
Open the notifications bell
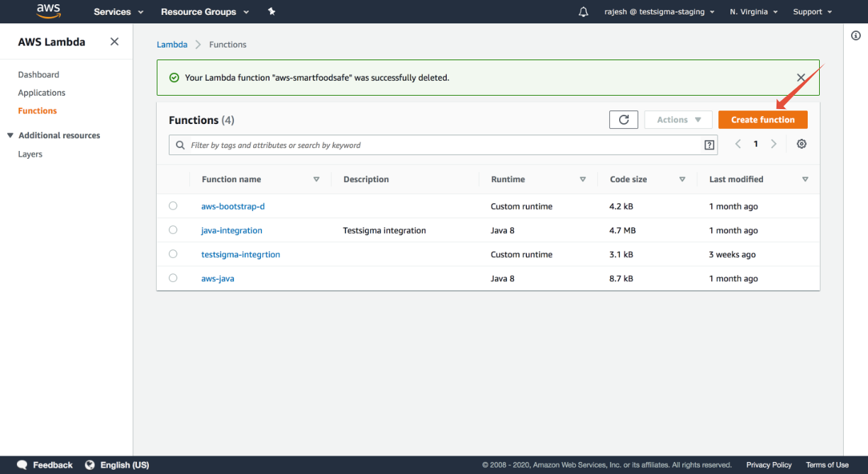[x=584, y=12]
